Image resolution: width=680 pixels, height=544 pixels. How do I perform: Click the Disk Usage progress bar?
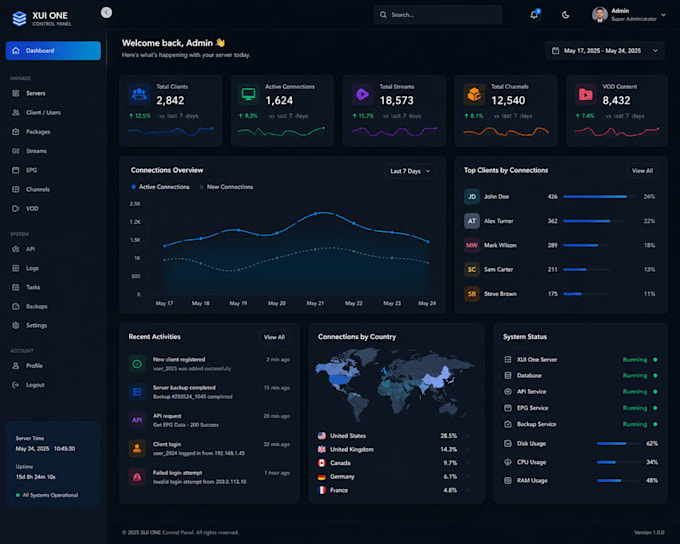tap(618, 443)
